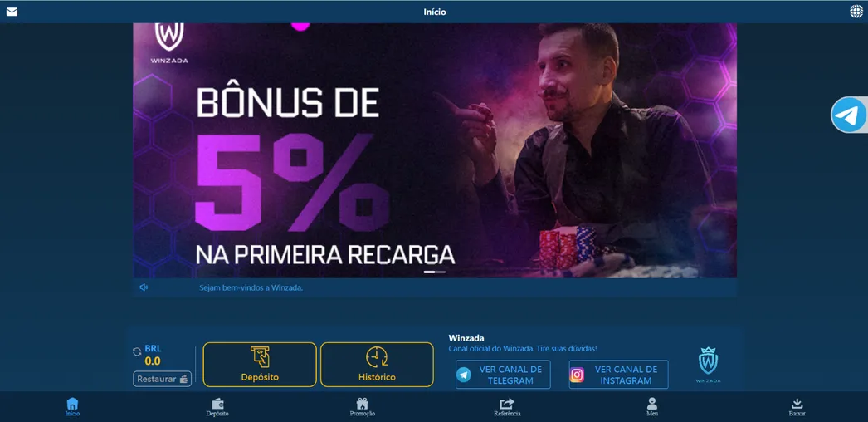
Task: Click the 5% bonus promotional banner
Action: 435,150
